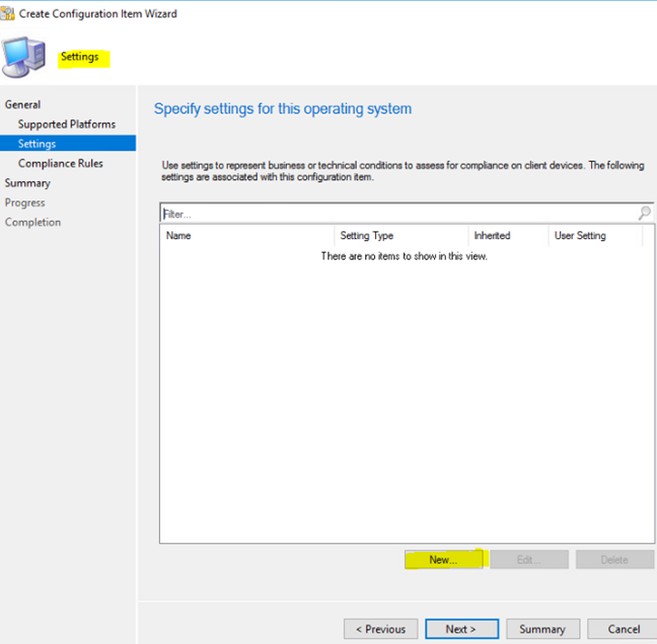This screenshot has height=644, width=657.
Task: Jump to Summary via bottom button
Action: point(543,629)
